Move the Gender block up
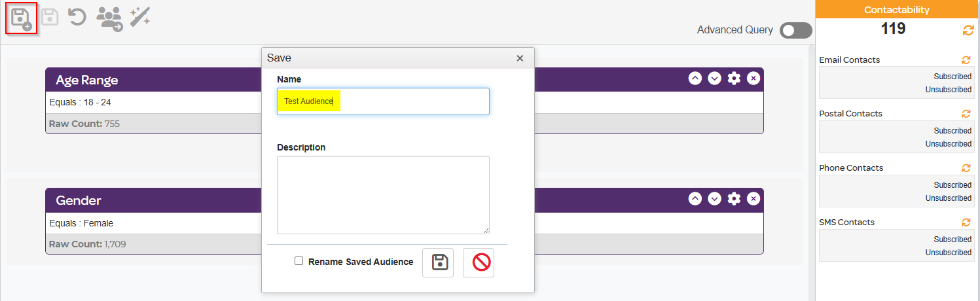Viewport: 980px width, 301px height. point(695,199)
